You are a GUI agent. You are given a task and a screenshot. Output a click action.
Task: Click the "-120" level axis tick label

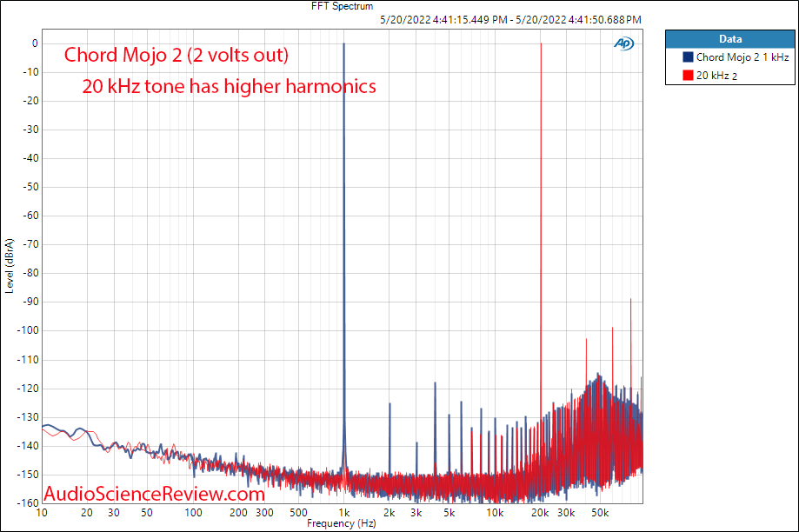(x=29, y=389)
